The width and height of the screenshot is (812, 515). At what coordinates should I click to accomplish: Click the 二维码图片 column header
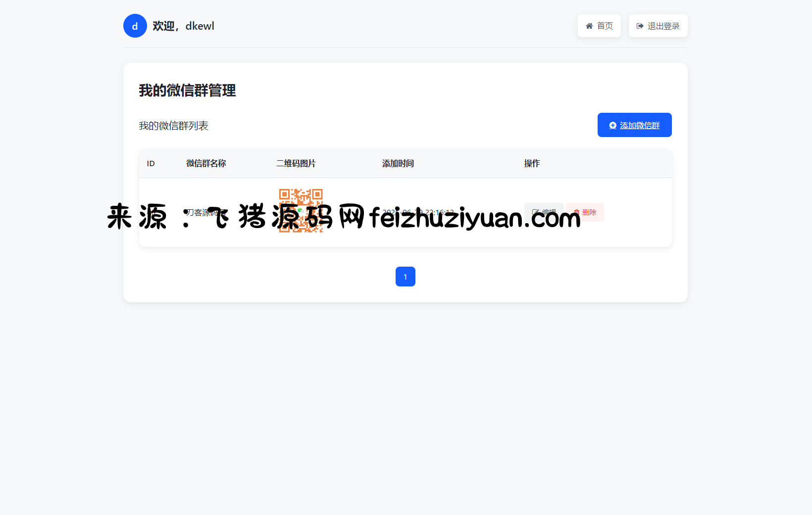296,163
